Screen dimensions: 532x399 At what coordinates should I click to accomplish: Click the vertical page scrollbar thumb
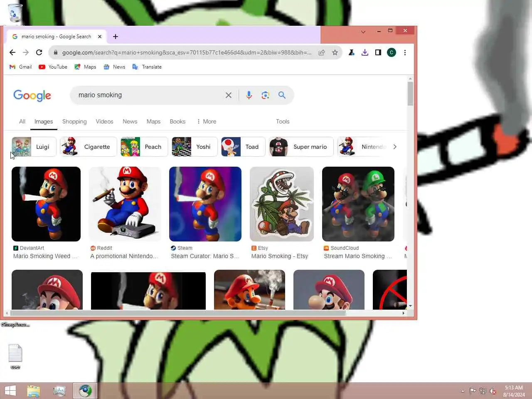tap(410, 94)
